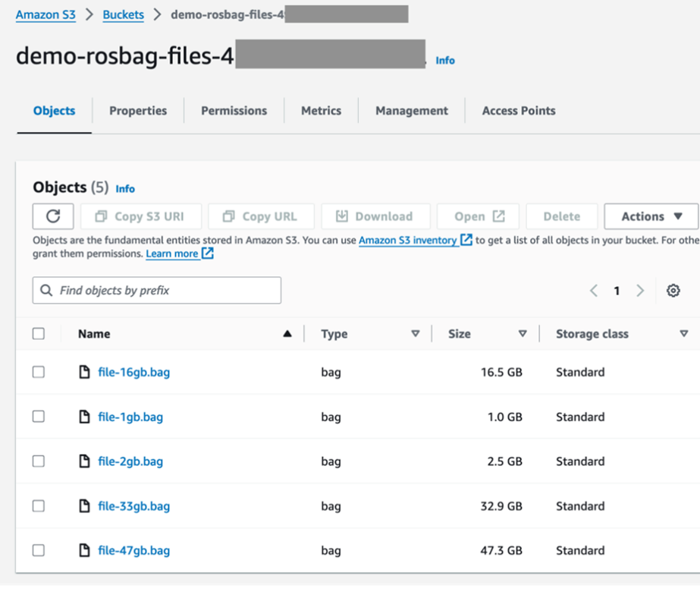Viewport: 700px width, 589px height.
Task: Open file-47gb.bag object link
Action: tap(134, 550)
